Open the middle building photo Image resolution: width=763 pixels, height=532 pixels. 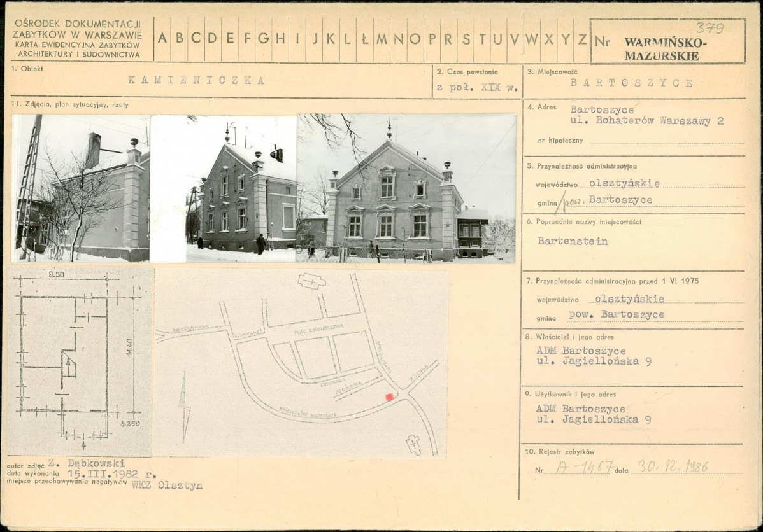pos(224,188)
